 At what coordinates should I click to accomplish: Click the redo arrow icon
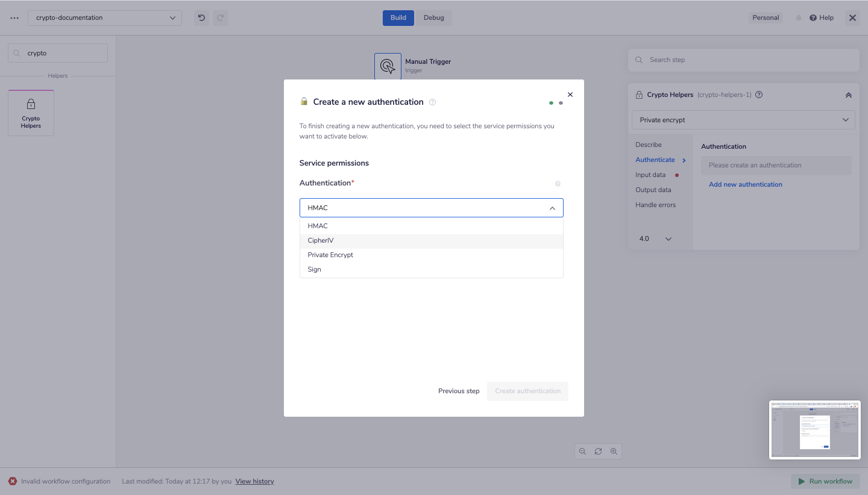220,17
